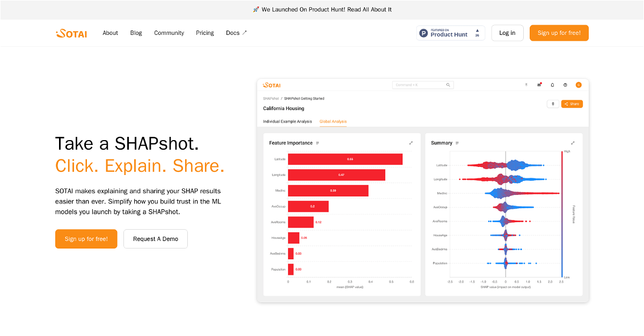Click the 'SHAPshot Getting Started' breadcrumb text
The height and width of the screenshot is (336, 644).
pyautogui.click(x=304, y=99)
